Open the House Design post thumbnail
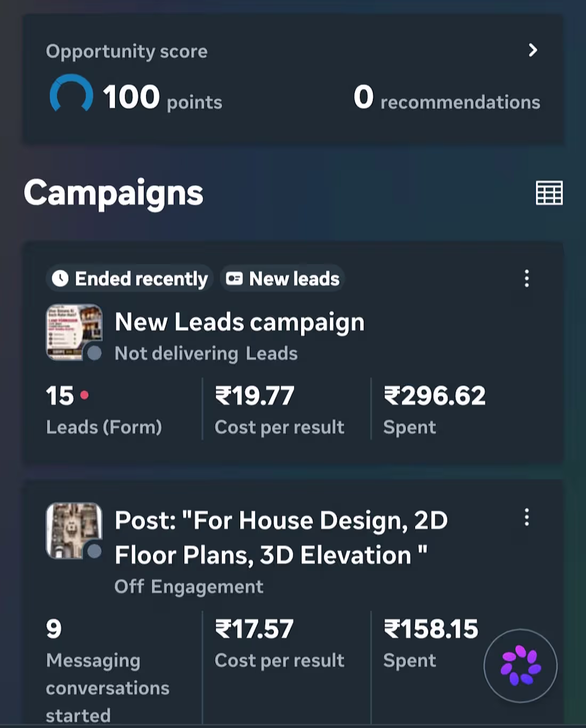Screen dimensions: 586x728 pos(74,530)
